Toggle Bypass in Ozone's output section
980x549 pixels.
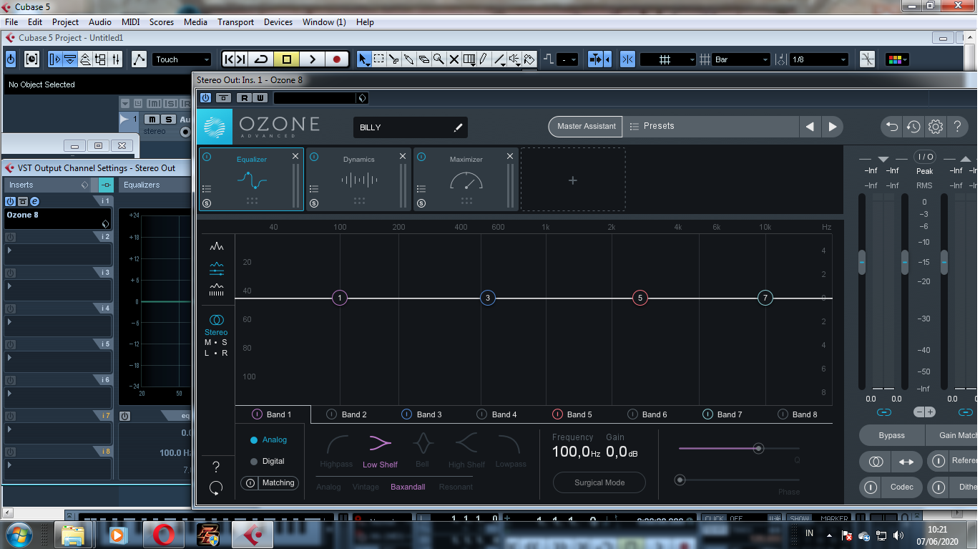[891, 435]
